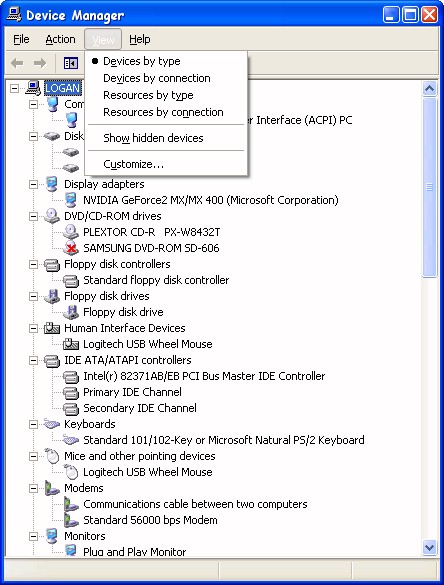
Task: Click the Floppy disk drive device icon
Action: tap(71, 312)
